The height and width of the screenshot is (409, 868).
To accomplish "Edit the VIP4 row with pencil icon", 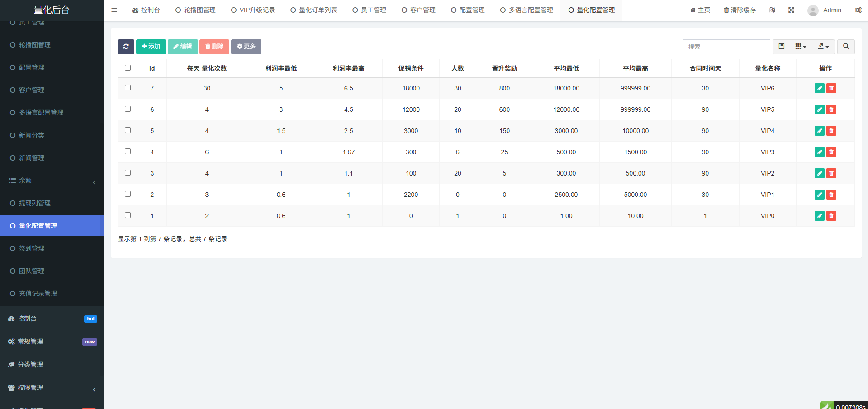I will tap(819, 131).
